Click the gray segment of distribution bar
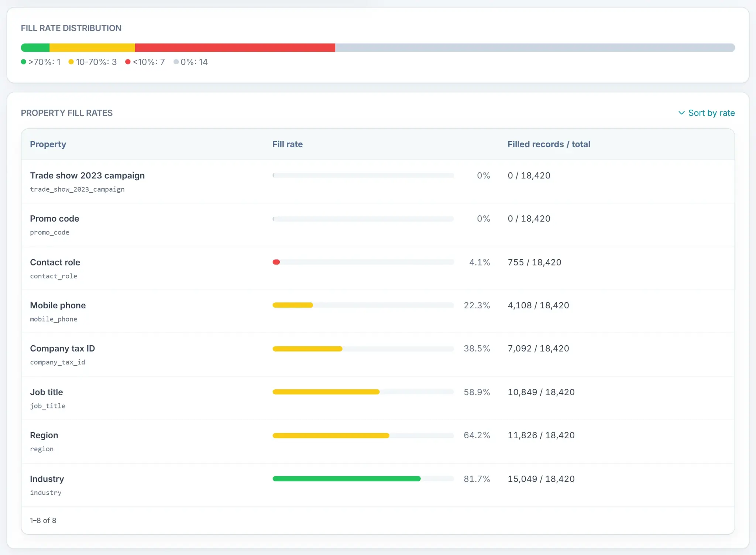Image resolution: width=756 pixels, height=555 pixels. point(535,48)
